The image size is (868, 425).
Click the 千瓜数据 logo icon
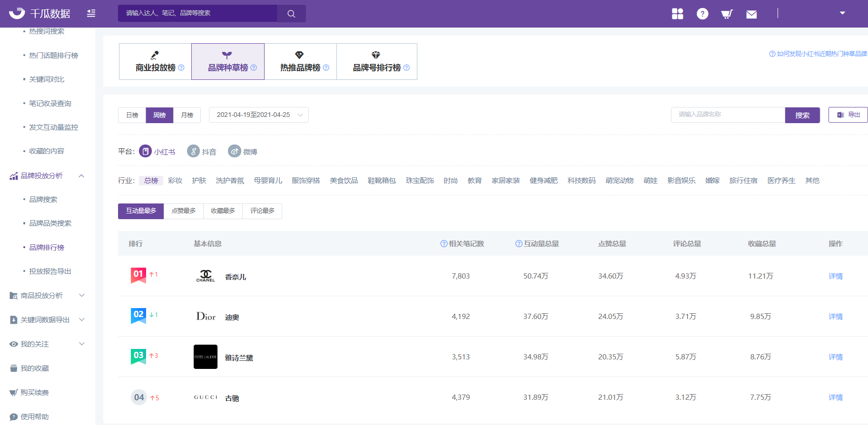tap(17, 13)
